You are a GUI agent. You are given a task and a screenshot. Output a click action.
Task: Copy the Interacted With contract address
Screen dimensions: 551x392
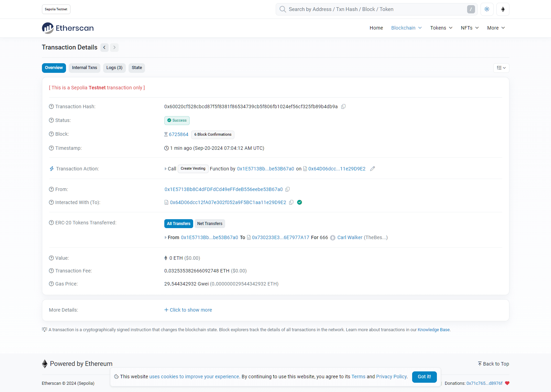coord(291,202)
